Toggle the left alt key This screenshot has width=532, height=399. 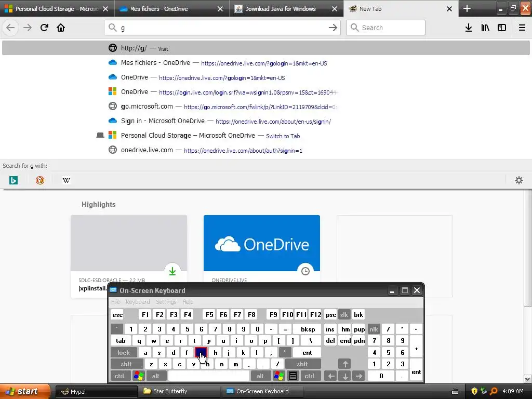pos(156,376)
